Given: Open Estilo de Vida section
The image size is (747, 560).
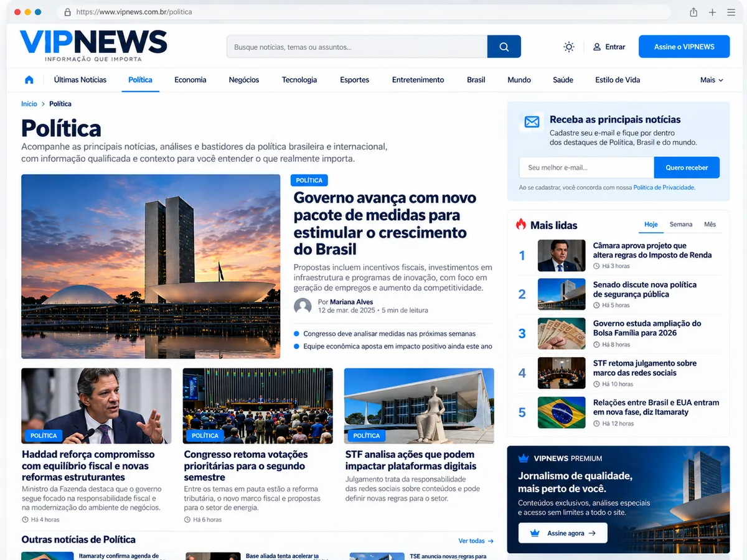Looking at the screenshot, I should [x=618, y=80].
